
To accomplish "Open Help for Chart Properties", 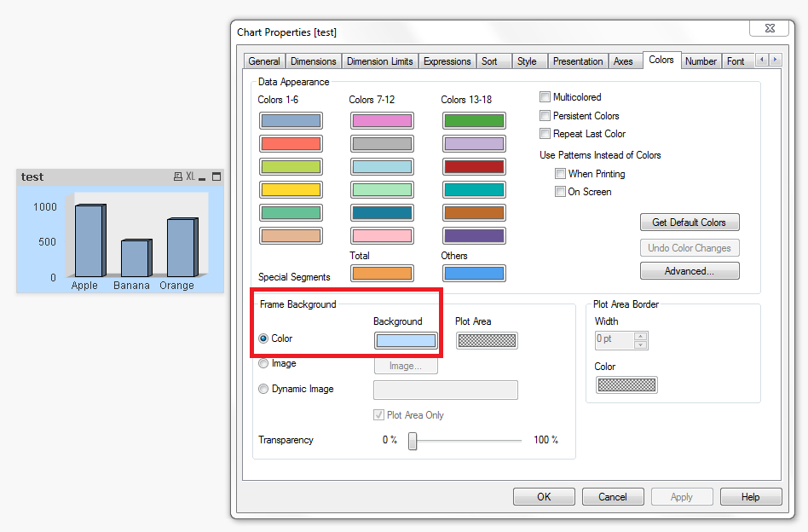I will tap(751, 497).
